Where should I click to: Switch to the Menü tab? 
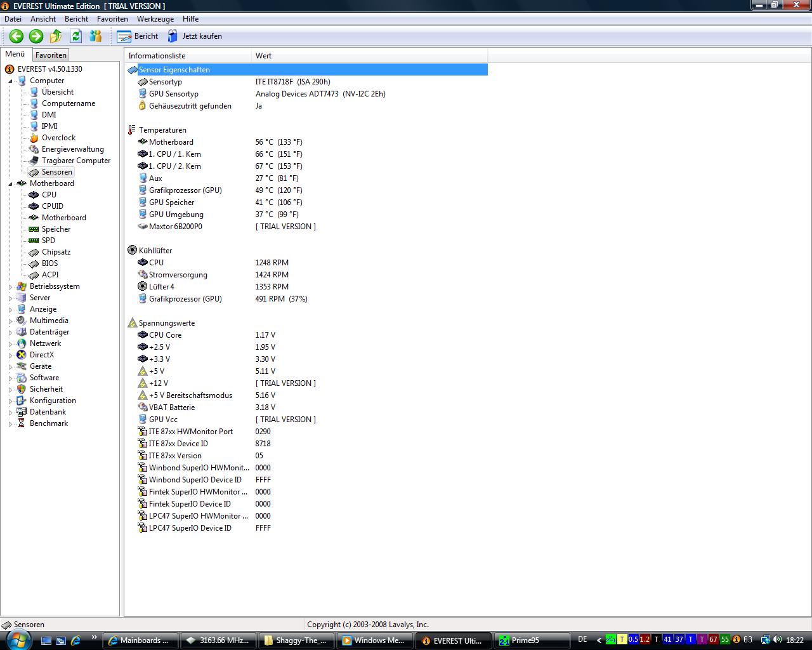click(15, 55)
